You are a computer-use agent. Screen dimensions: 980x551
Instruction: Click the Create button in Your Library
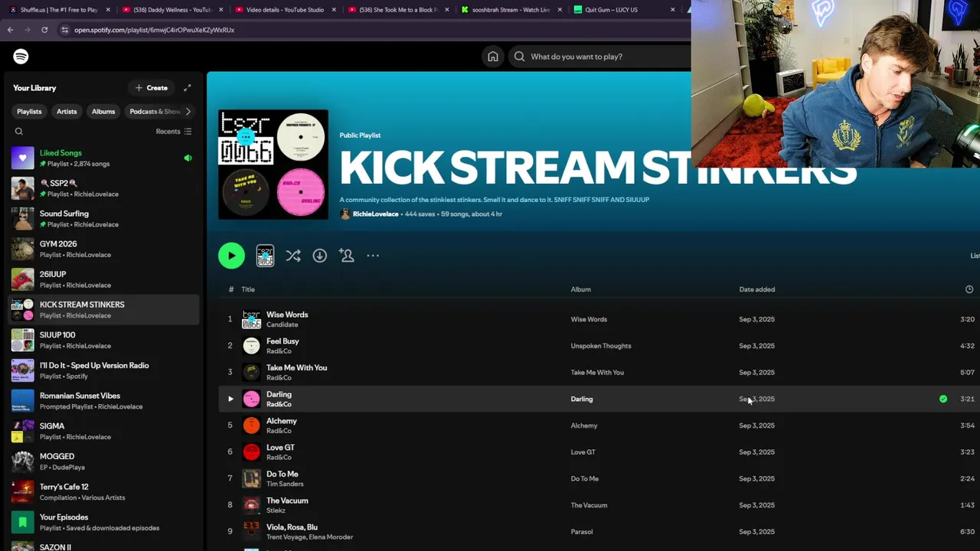pos(152,88)
